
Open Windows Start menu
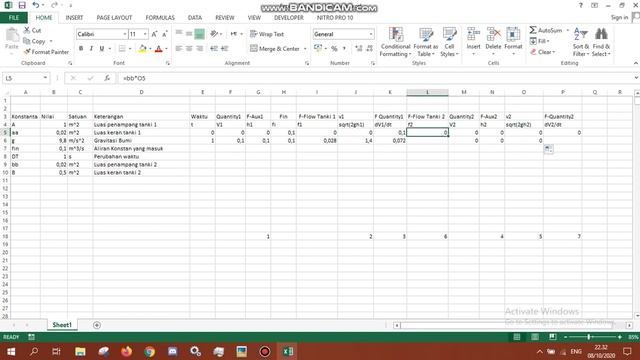(11, 351)
